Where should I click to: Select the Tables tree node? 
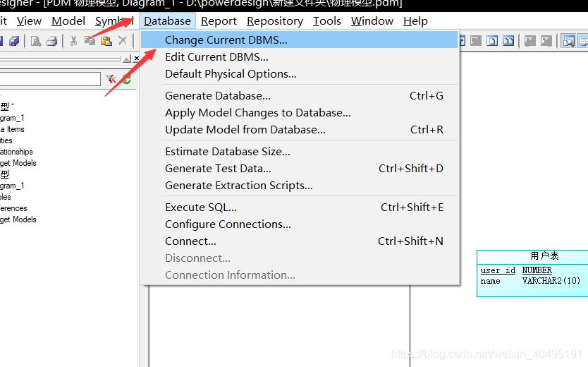click(x=5, y=197)
